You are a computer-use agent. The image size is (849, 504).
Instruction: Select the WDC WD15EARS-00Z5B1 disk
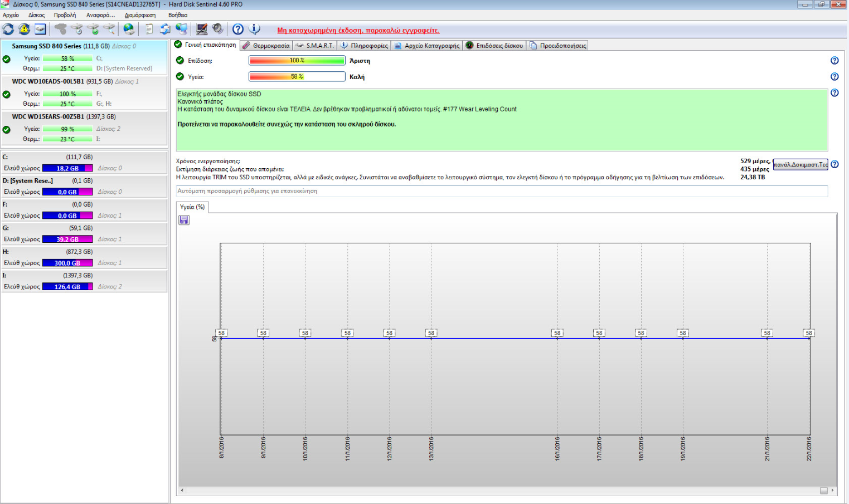pyautogui.click(x=84, y=128)
